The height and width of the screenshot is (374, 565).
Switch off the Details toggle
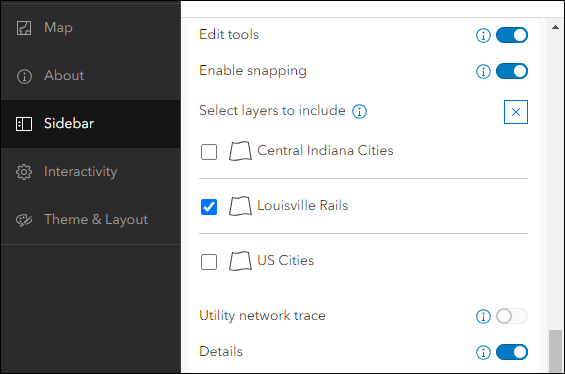512,352
